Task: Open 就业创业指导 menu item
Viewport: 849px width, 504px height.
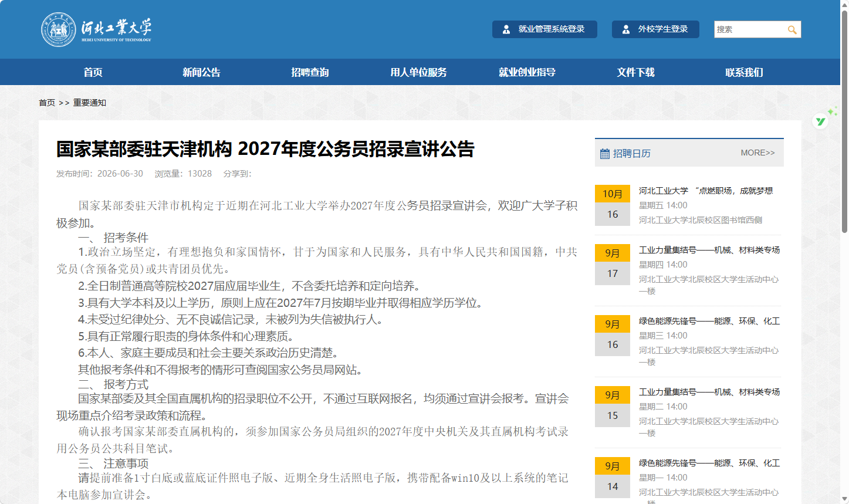Action: click(527, 72)
